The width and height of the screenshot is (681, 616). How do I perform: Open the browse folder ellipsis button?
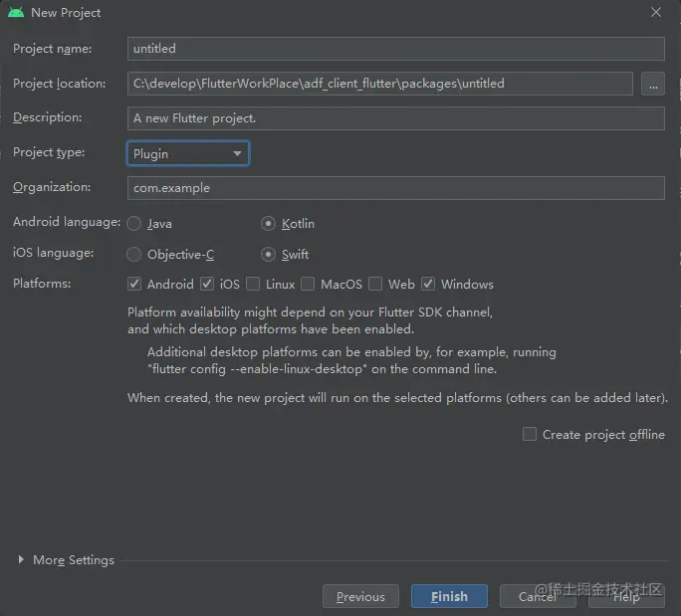tap(653, 84)
